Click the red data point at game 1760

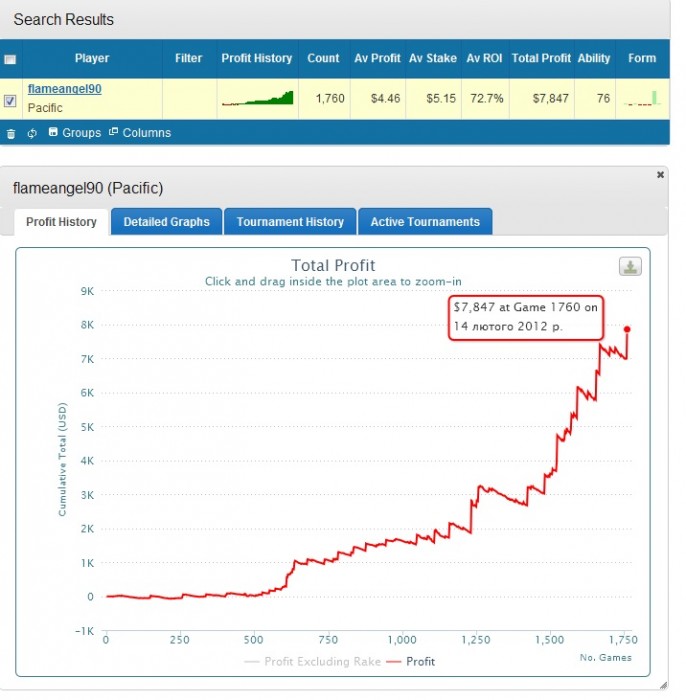627,329
